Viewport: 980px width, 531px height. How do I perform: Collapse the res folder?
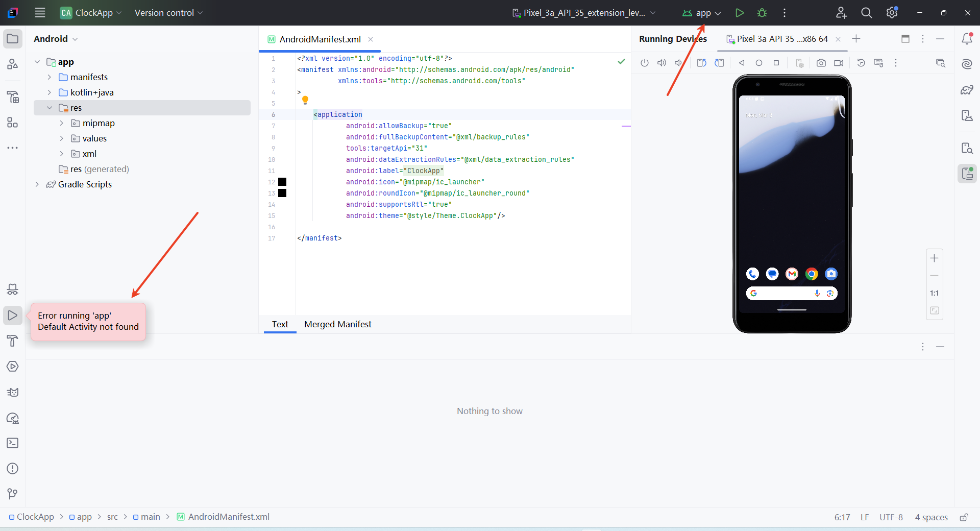pos(50,108)
